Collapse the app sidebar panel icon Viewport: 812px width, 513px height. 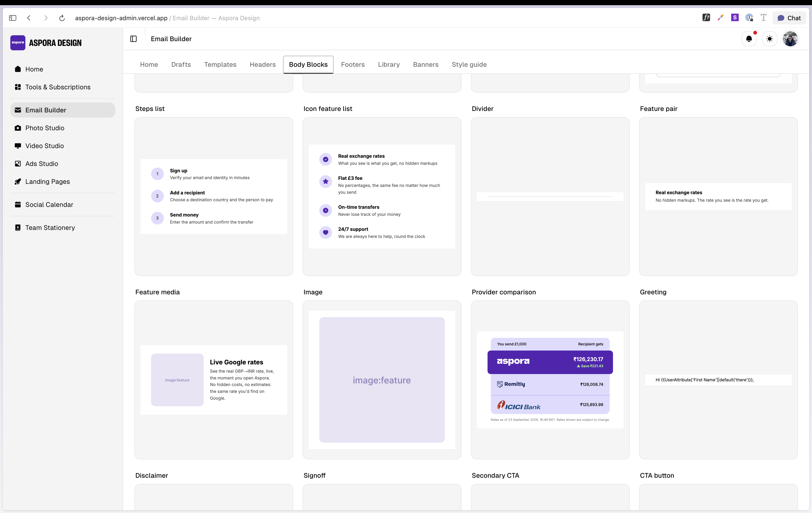pyautogui.click(x=133, y=39)
